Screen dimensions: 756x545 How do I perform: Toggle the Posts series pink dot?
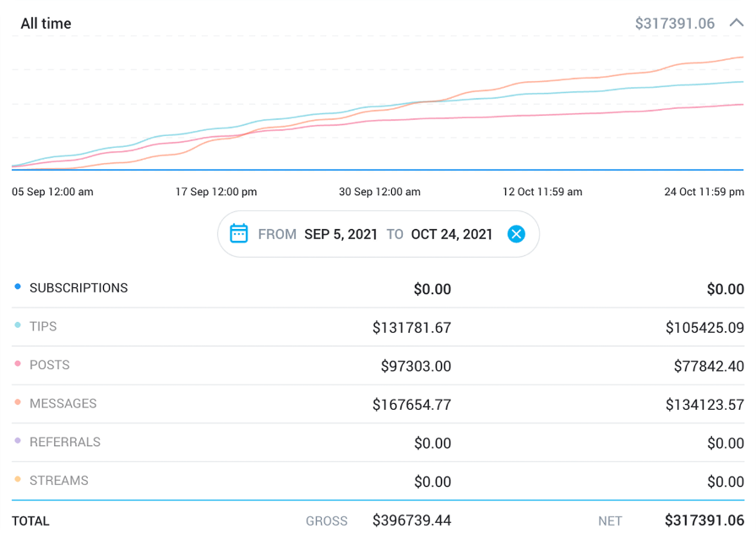pos(18,364)
